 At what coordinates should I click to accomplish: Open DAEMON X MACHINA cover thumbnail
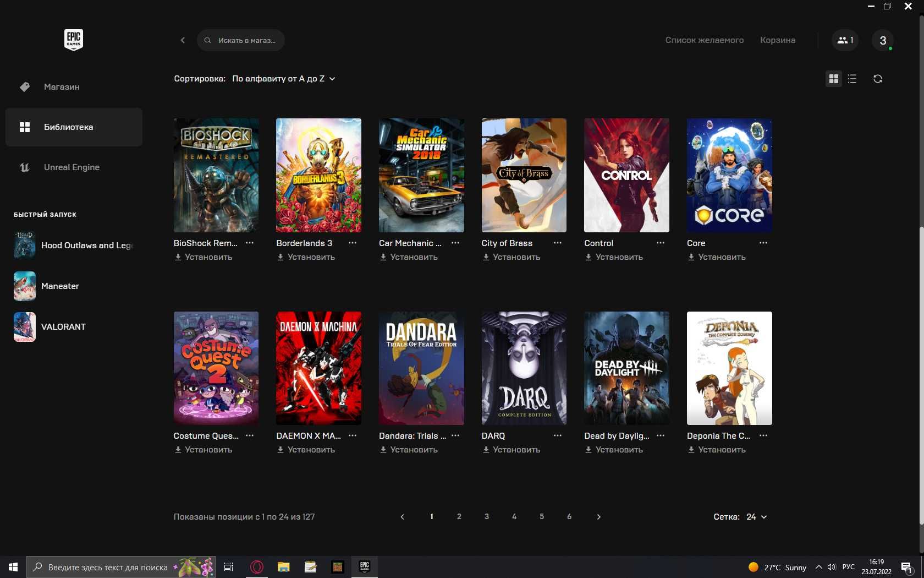point(319,368)
